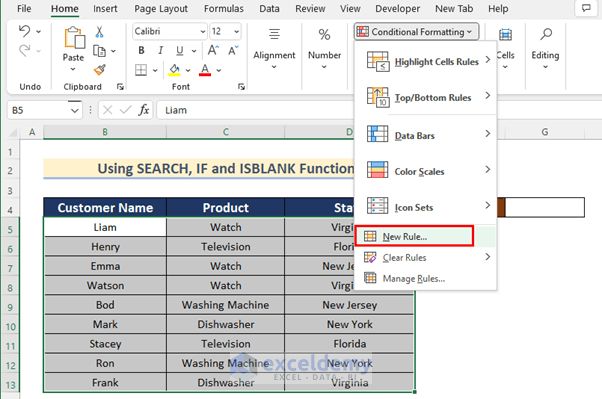Open the Number format group
This screenshot has width=602, height=399.
(x=324, y=50)
